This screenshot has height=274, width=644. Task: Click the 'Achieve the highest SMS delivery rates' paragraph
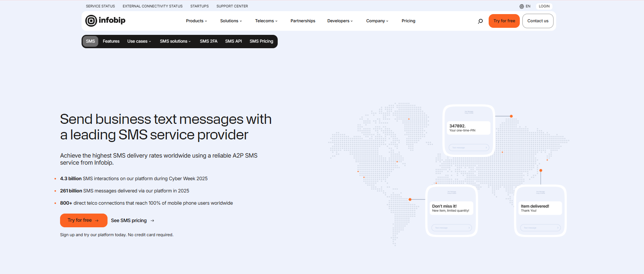[159, 159]
